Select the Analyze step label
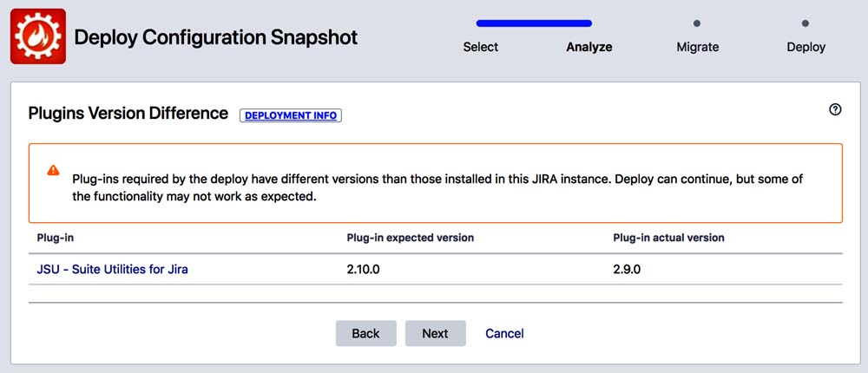This screenshot has height=373, width=868. point(589,47)
